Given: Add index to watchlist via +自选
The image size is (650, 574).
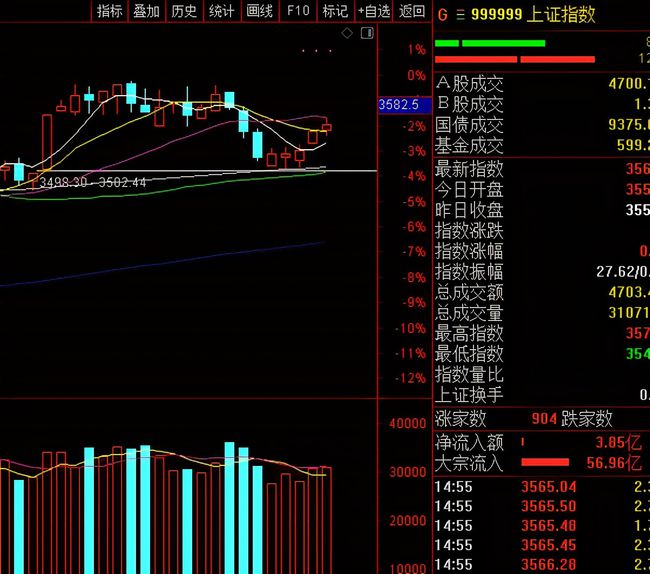Looking at the screenshot, I should point(372,11).
